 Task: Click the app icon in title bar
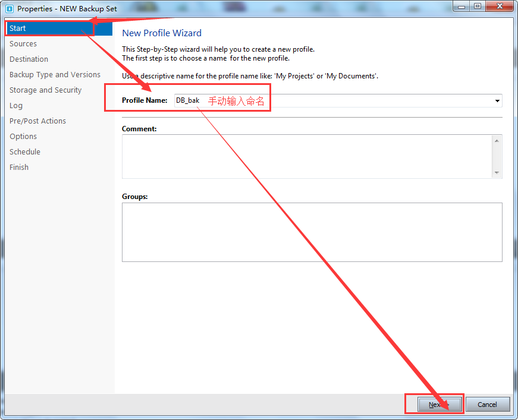coord(9,9)
